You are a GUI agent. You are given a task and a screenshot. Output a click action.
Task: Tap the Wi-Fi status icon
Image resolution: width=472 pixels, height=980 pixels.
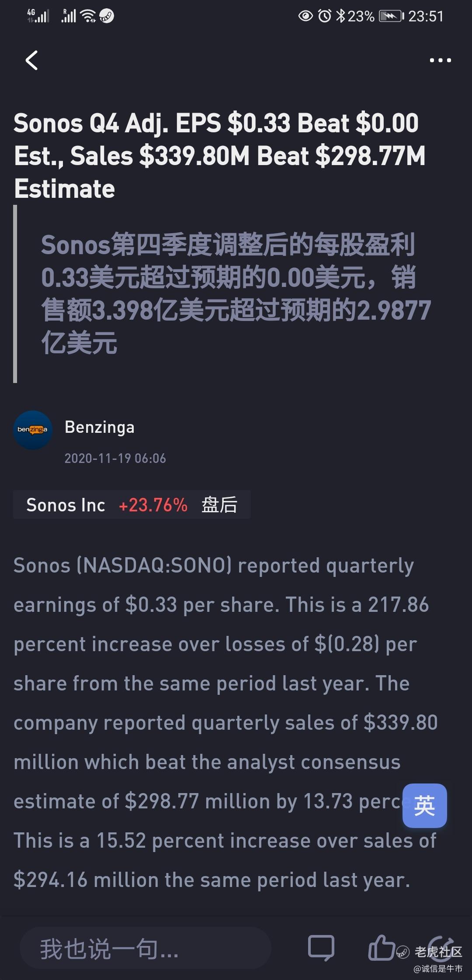(89, 17)
